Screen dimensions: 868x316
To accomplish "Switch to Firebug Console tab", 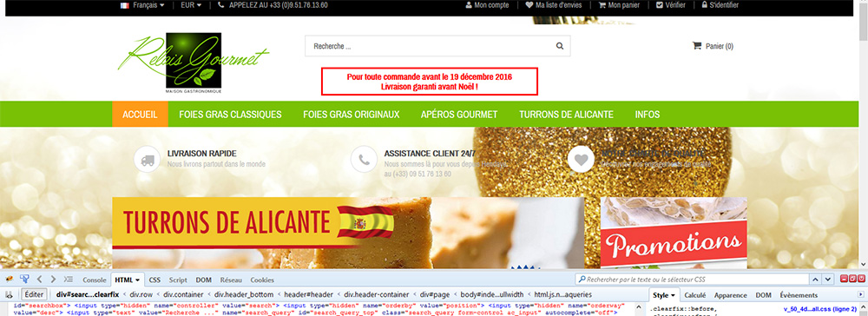I will [94, 280].
